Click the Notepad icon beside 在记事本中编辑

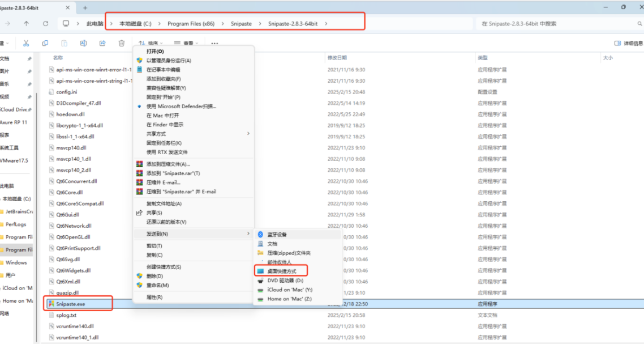point(140,70)
